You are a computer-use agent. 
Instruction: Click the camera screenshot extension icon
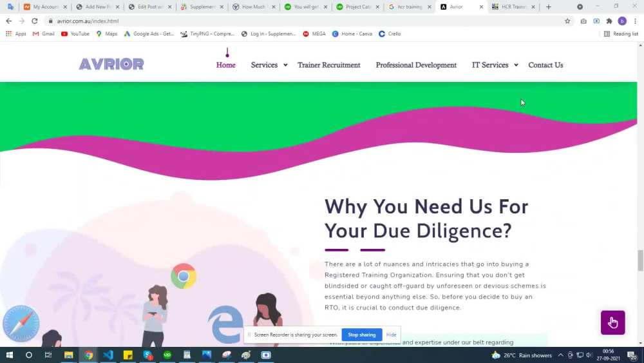[583, 21]
